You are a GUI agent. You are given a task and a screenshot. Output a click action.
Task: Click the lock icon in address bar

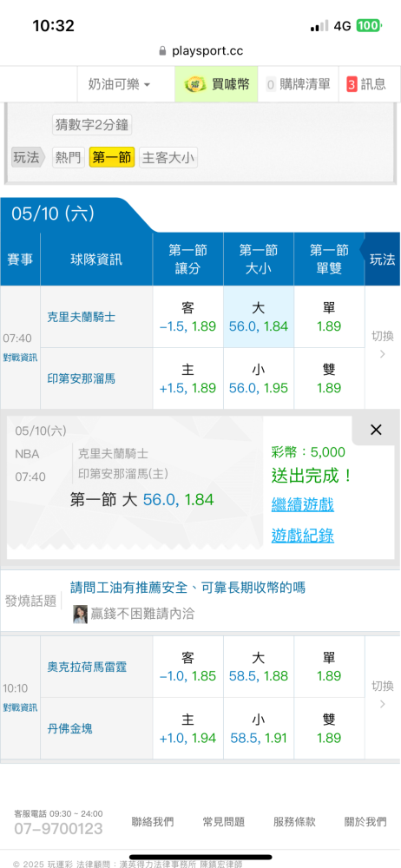(162, 51)
